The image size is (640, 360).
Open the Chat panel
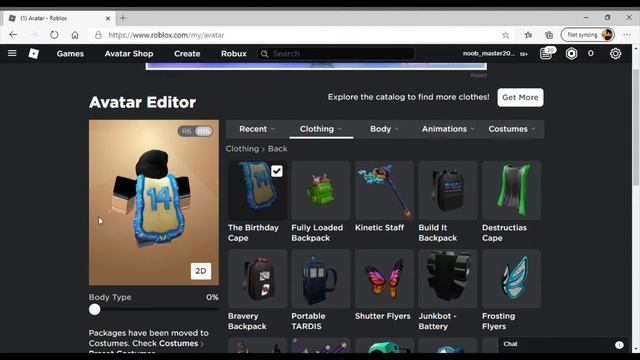pyautogui.click(x=510, y=344)
